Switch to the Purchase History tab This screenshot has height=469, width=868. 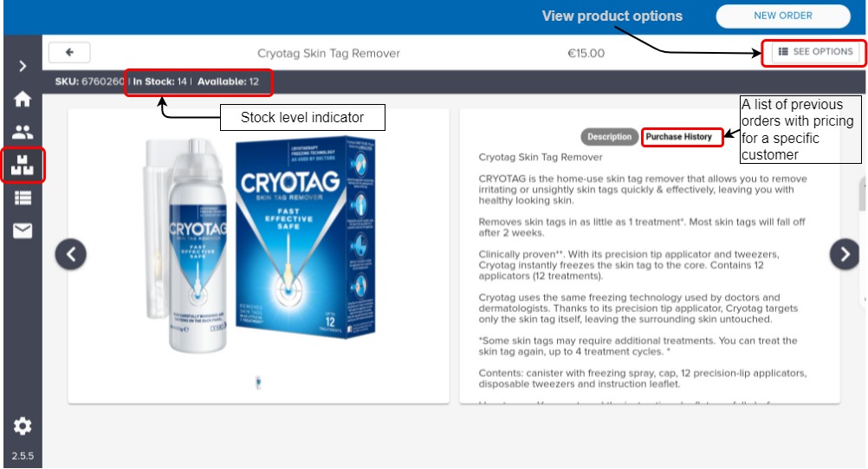(679, 137)
